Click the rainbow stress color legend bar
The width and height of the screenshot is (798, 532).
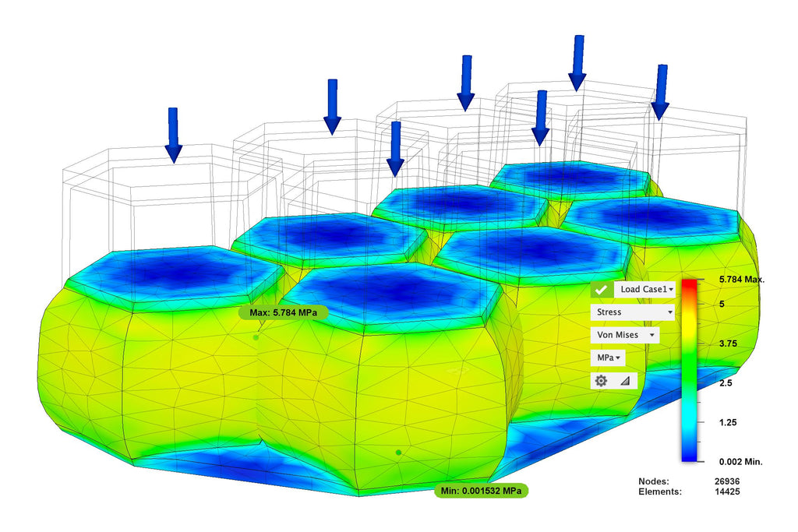pos(689,370)
